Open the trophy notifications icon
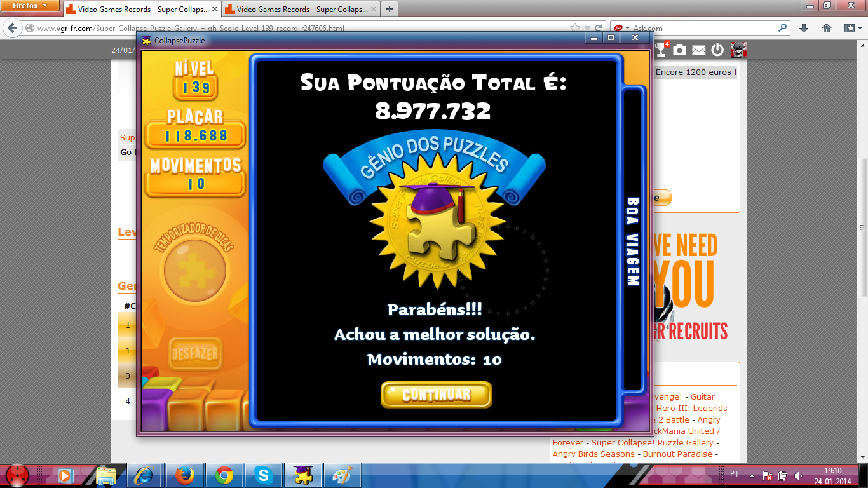 (x=661, y=50)
